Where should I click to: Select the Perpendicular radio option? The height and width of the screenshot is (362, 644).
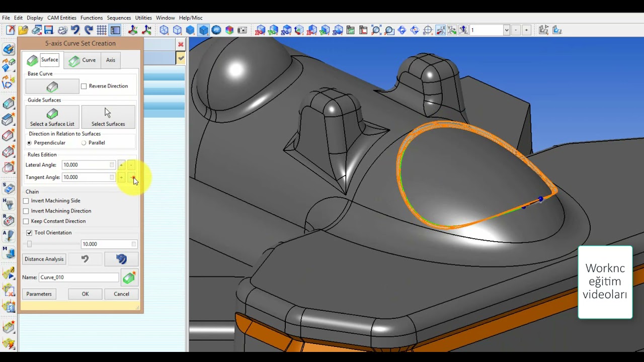pos(29,143)
